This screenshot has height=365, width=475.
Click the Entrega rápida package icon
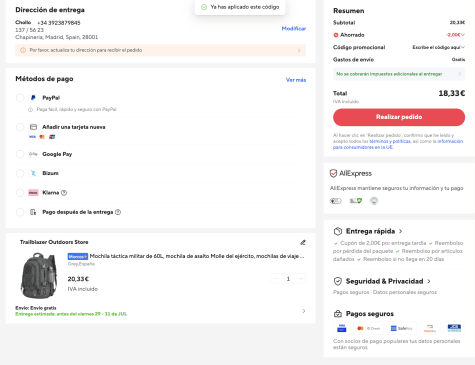tap(338, 231)
